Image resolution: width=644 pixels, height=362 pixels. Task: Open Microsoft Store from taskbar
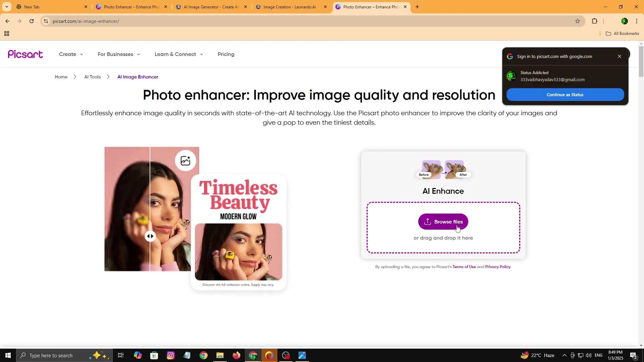pyautogui.click(x=154, y=355)
